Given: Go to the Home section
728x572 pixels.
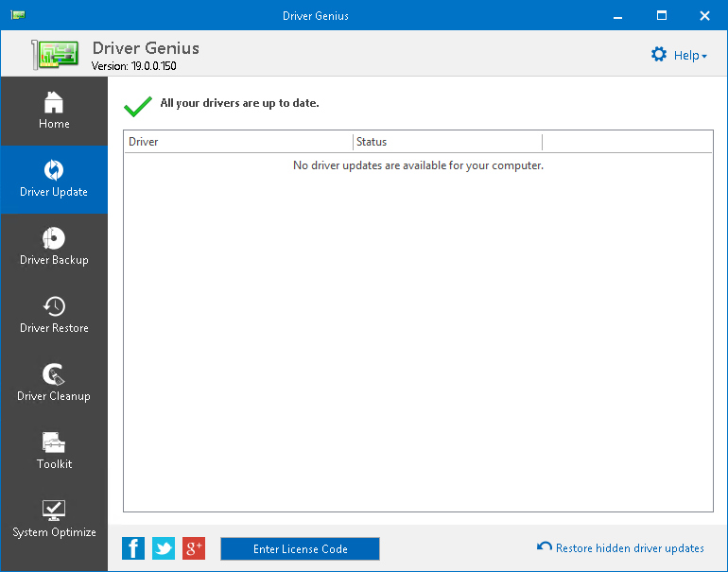Looking at the screenshot, I should coord(54,112).
